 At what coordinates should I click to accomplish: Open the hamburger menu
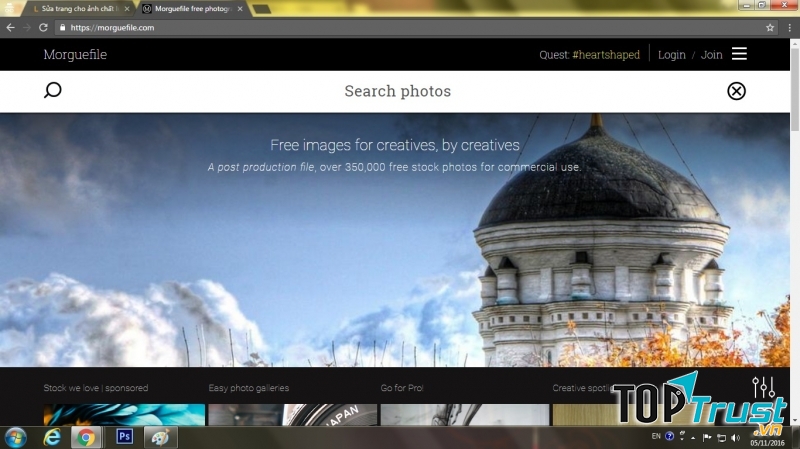[739, 54]
